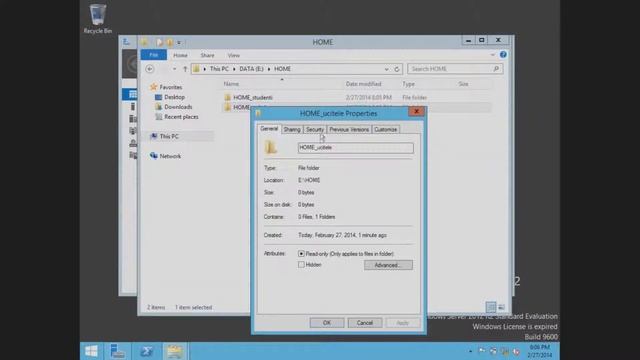Click the This PC computer icon

tap(153, 136)
